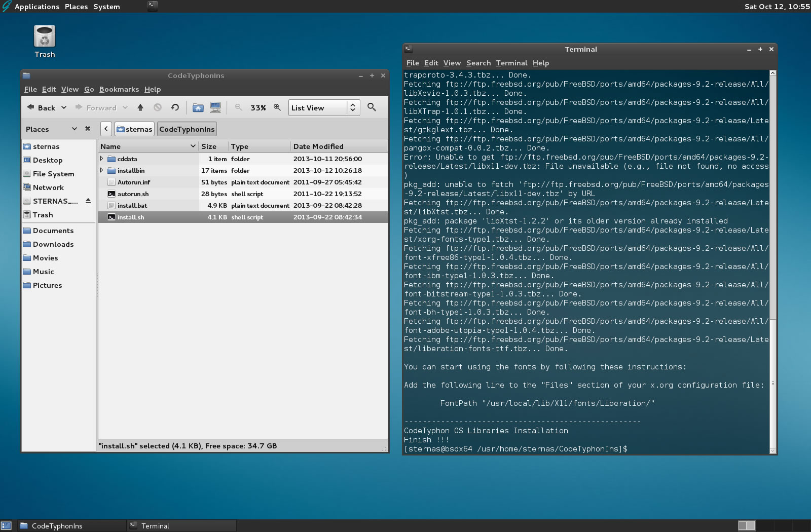
Task: Select the install.sh file row
Action: pyautogui.click(x=243, y=217)
